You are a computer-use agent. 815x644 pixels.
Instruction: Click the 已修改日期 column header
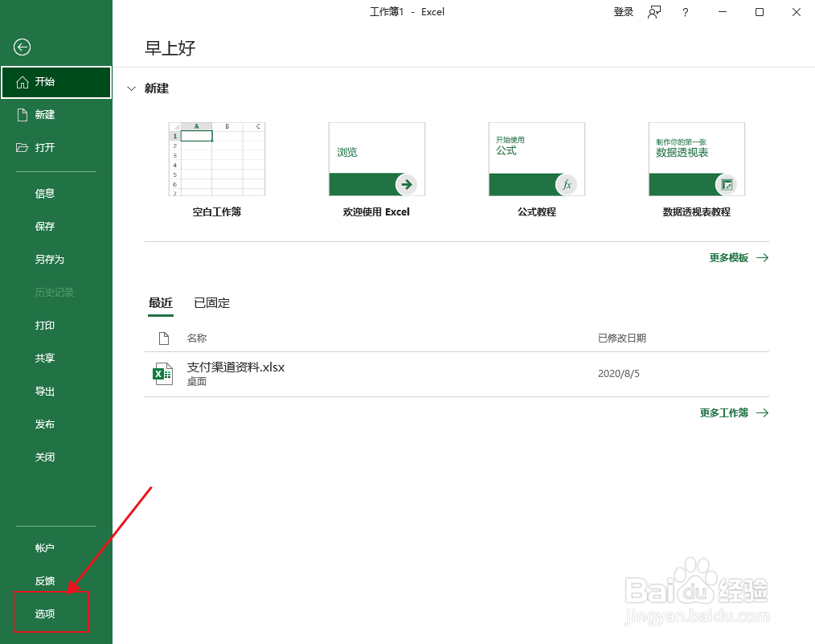click(x=622, y=338)
